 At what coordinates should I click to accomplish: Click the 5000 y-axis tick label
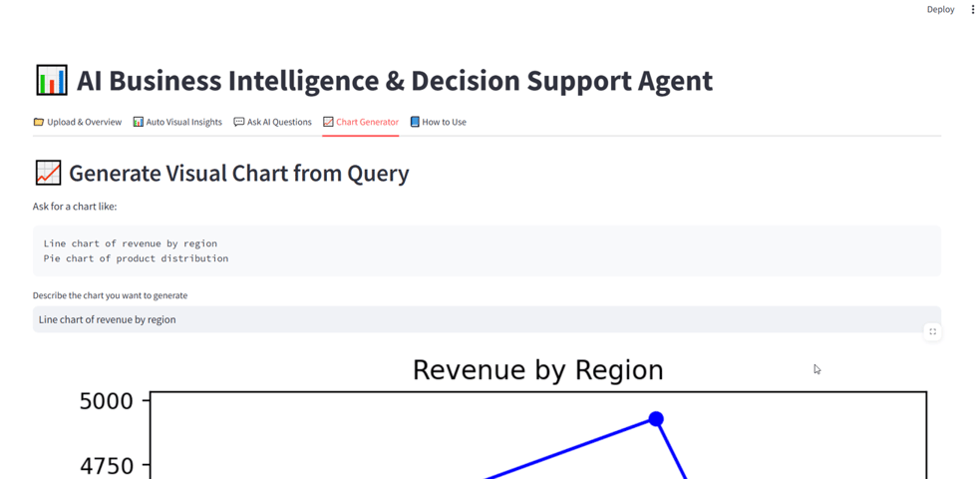pos(107,401)
